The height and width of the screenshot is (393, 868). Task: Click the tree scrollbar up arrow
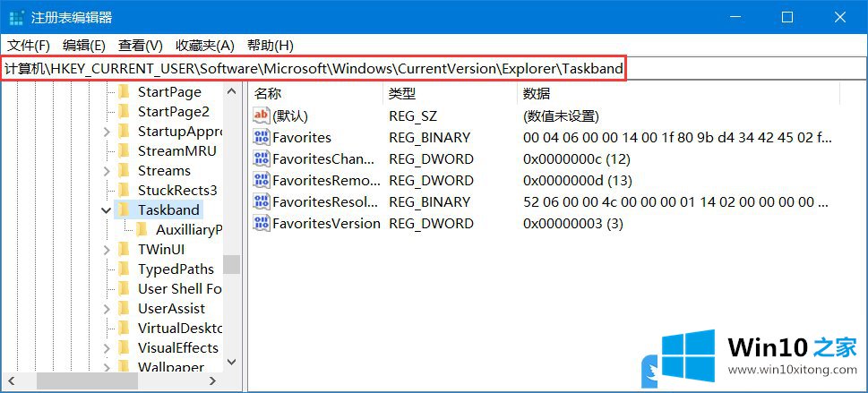pos(232,91)
